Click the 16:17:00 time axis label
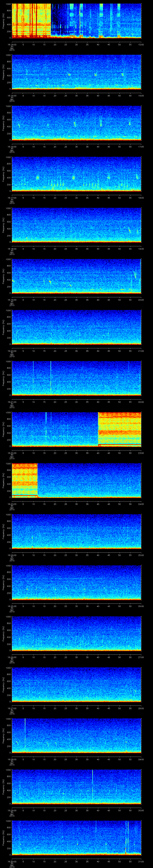Viewport: 153px width, 868px height. click(x=12, y=197)
